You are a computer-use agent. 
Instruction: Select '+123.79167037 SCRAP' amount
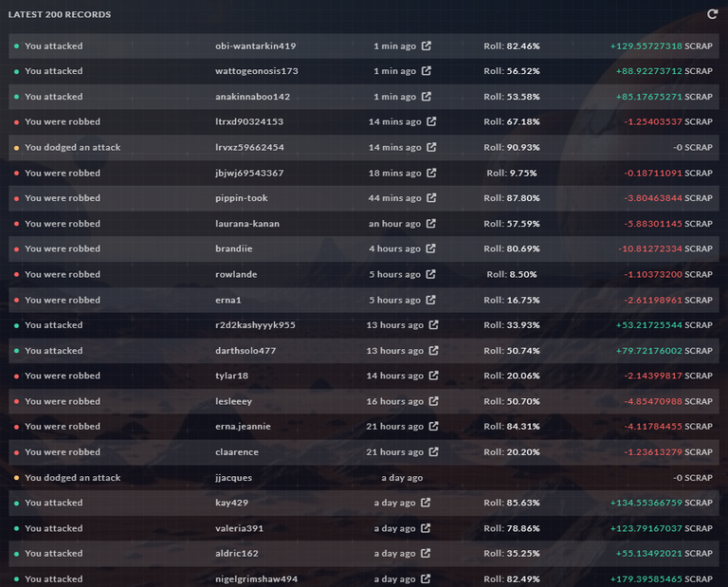click(x=661, y=528)
